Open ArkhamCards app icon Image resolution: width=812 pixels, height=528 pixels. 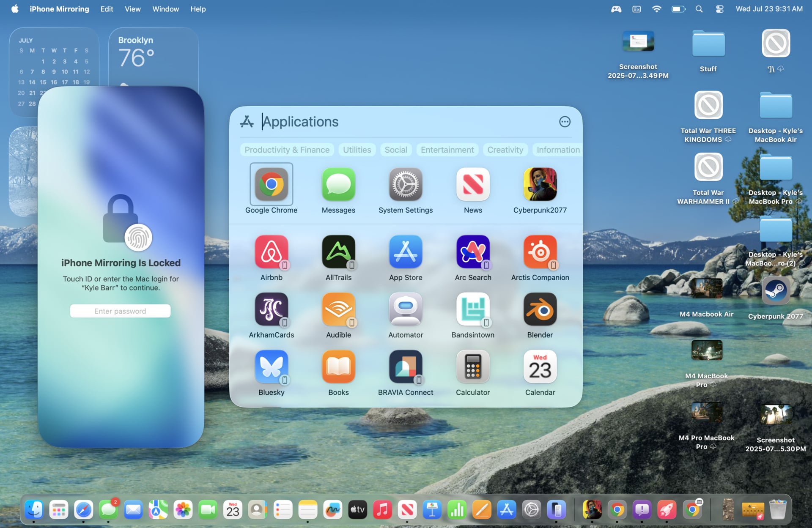point(271,309)
